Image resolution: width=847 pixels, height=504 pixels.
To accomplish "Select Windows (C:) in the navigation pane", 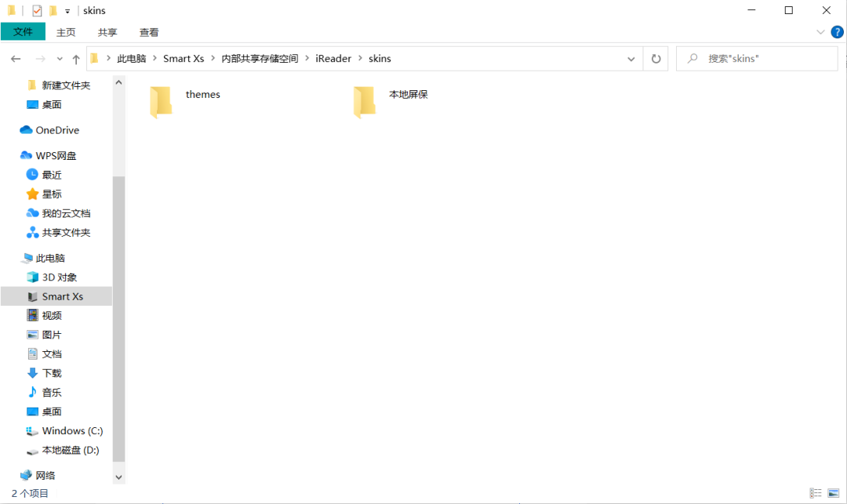I will pyautogui.click(x=72, y=430).
